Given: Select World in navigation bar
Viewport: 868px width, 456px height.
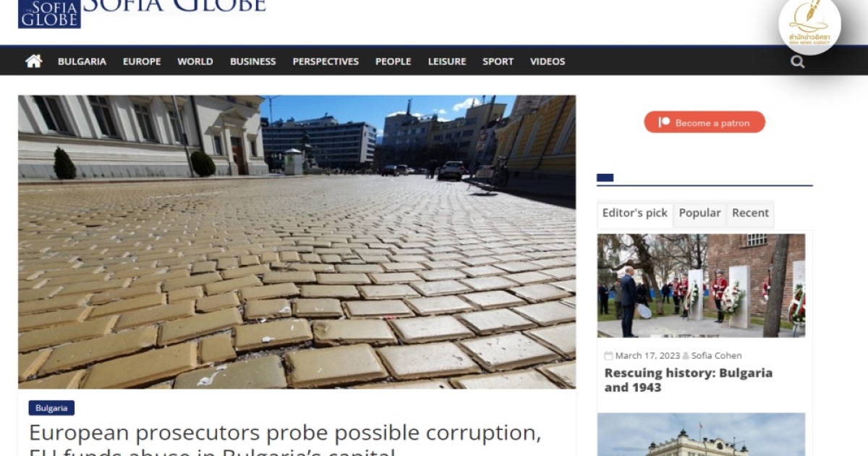Looking at the screenshot, I should 195,62.
